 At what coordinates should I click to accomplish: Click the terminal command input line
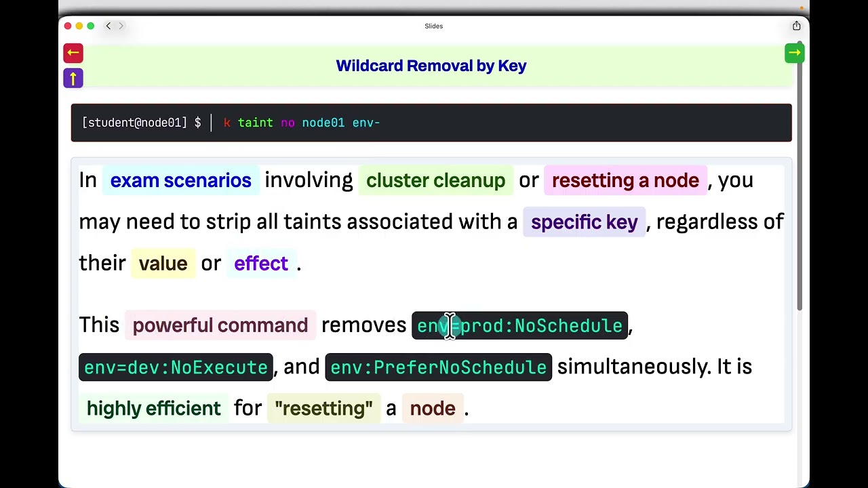431,123
